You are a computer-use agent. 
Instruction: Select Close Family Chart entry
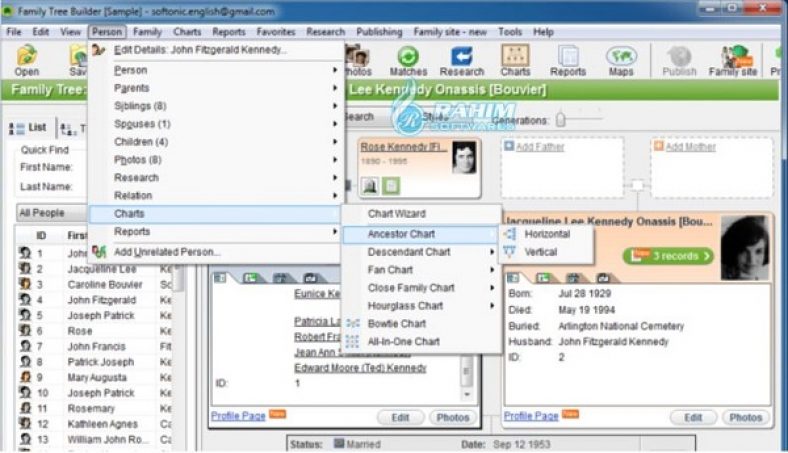click(411, 288)
